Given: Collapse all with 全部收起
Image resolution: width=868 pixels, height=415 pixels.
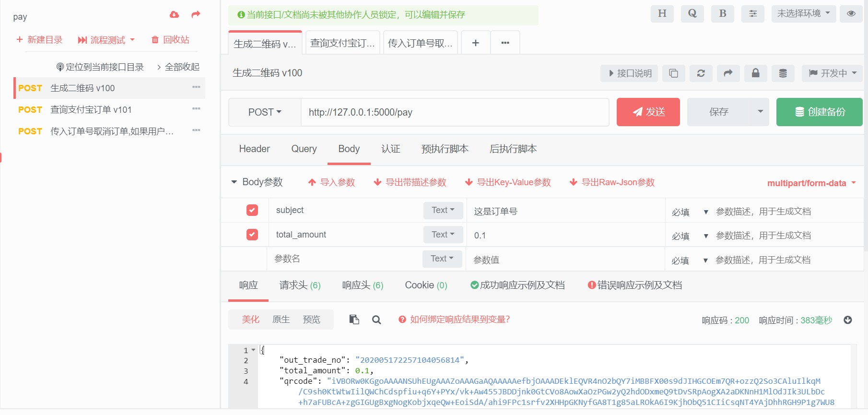Looking at the screenshot, I should 178,67.
